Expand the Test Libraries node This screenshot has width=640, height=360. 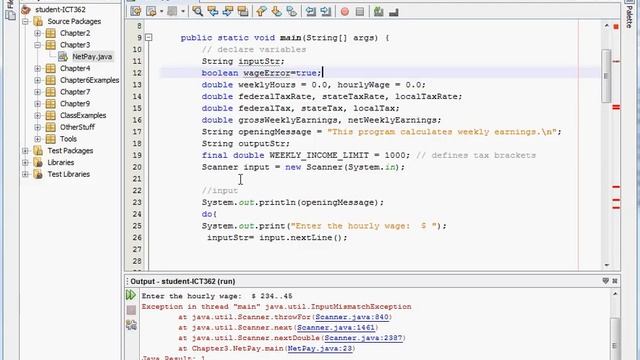coord(25,174)
